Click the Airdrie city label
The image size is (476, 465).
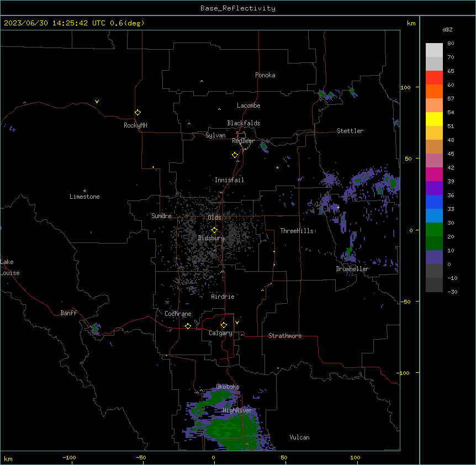point(223,297)
